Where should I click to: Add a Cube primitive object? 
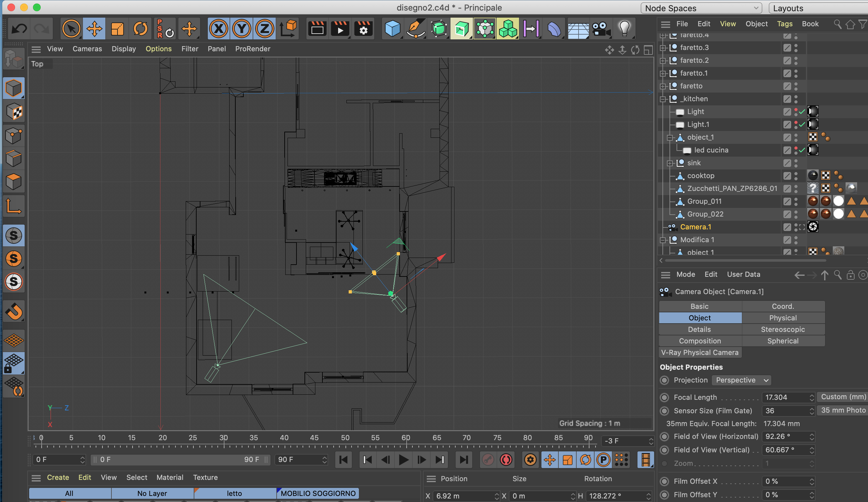point(392,29)
